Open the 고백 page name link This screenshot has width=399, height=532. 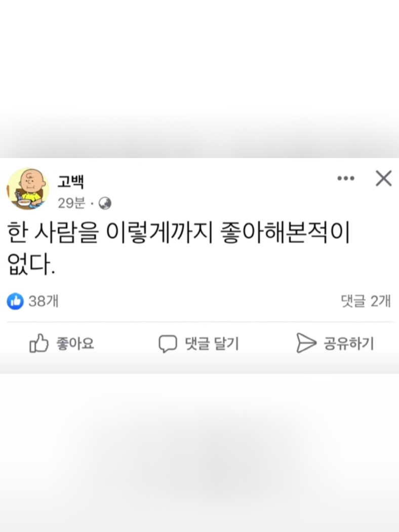click(x=70, y=181)
